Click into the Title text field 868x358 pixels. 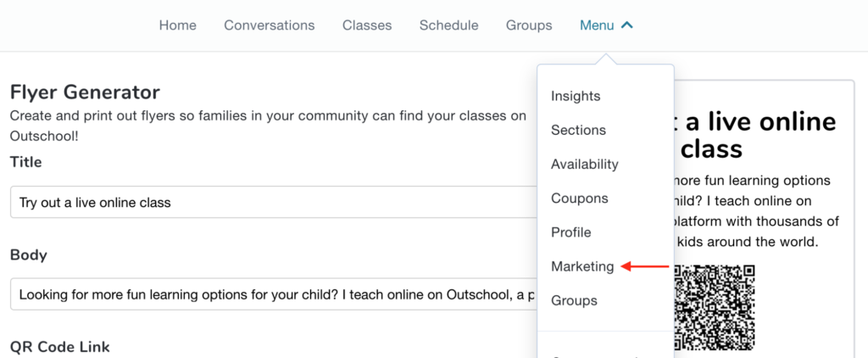[x=271, y=203]
